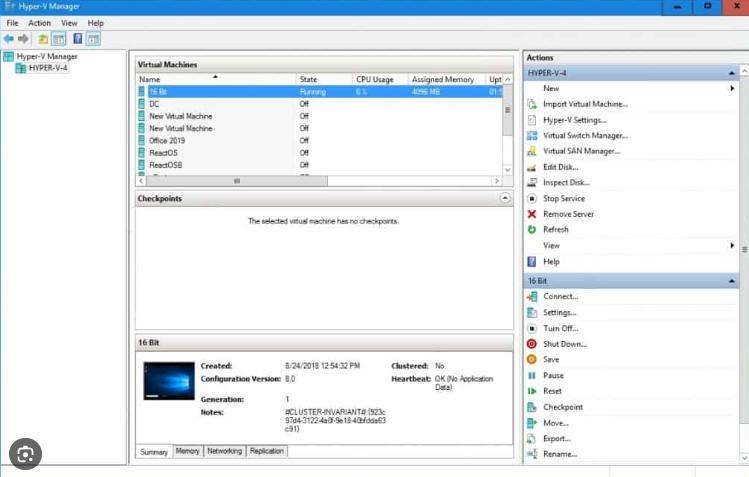The image size is (749, 477).
Task: Sort by the Name column header
Action: click(216, 79)
